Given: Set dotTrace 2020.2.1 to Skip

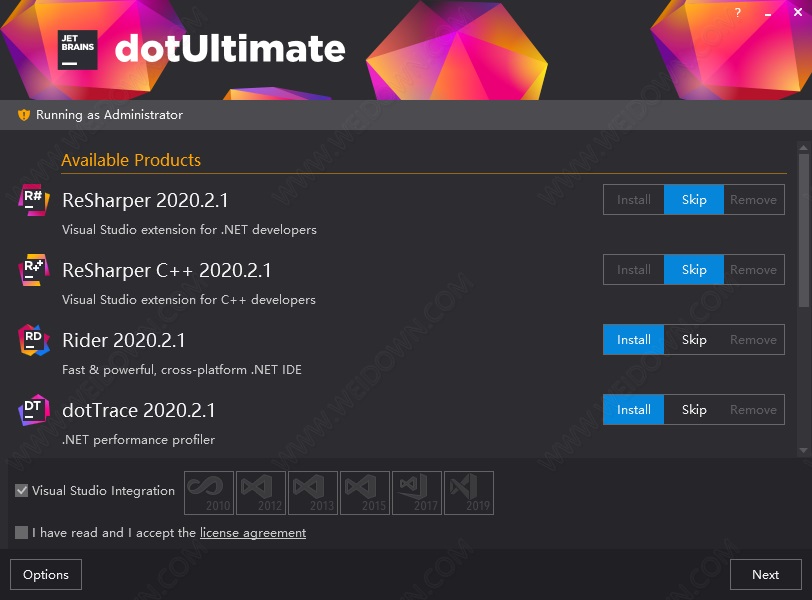Looking at the screenshot, I should (694, 410).
